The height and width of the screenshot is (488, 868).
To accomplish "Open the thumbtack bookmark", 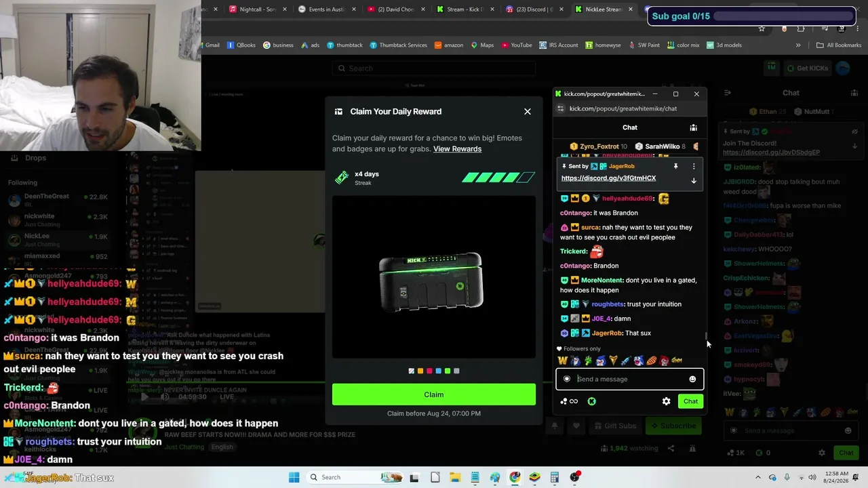I will coord(344,45).
